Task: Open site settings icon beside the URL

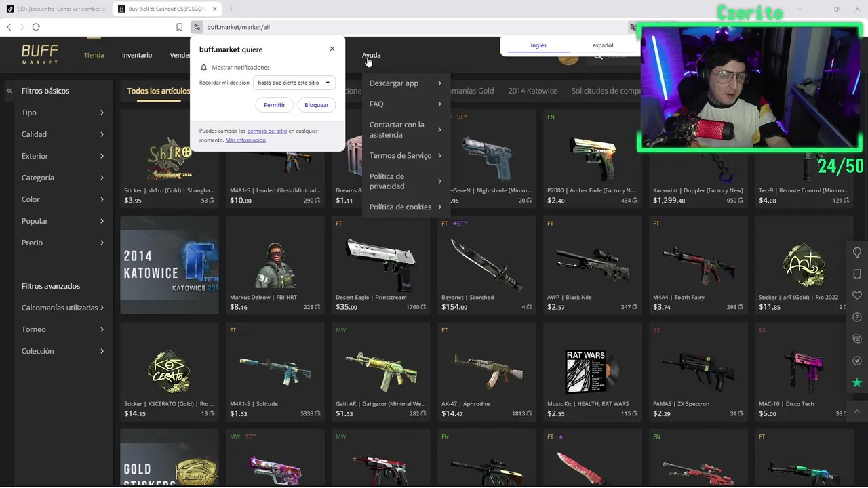Action: (x=197, y=27)
